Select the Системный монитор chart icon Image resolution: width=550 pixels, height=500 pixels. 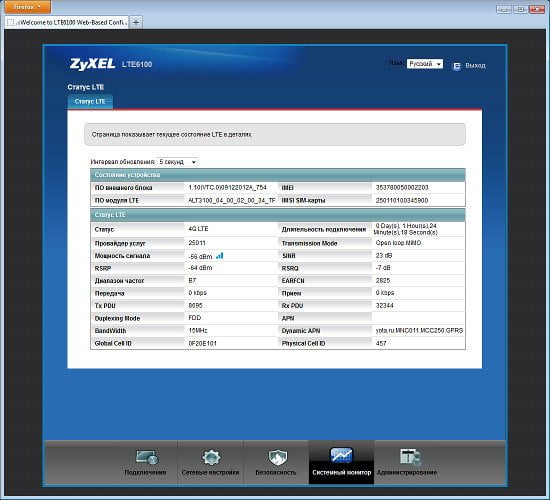point(341,455)
